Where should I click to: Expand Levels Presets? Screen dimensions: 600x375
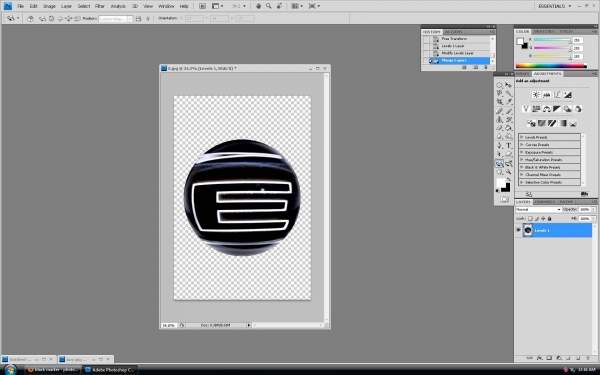point(522,137)
